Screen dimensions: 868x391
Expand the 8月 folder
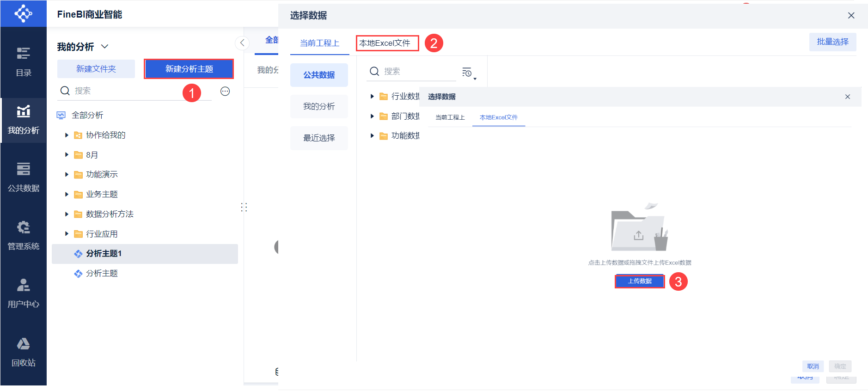pyautogui.click(x=67, y=155)
